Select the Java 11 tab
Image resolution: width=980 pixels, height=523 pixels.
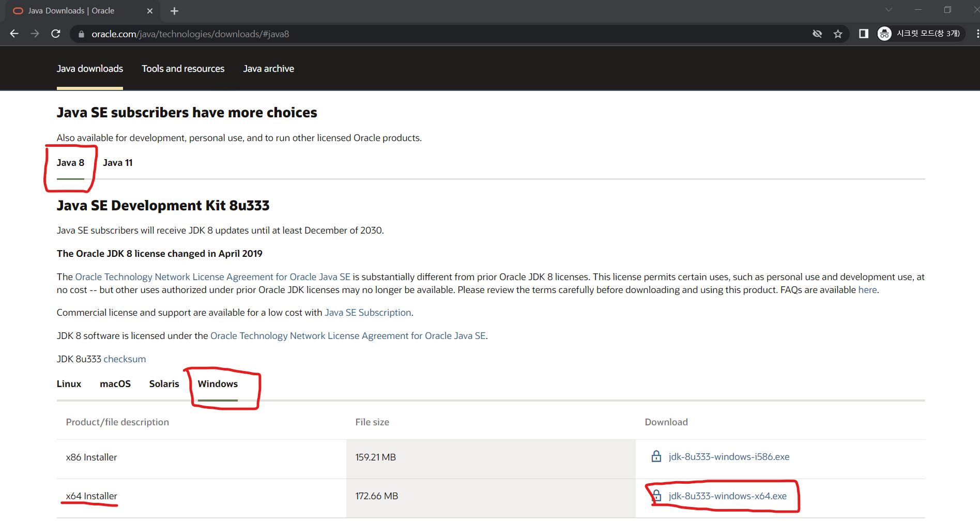coord(118,163)
